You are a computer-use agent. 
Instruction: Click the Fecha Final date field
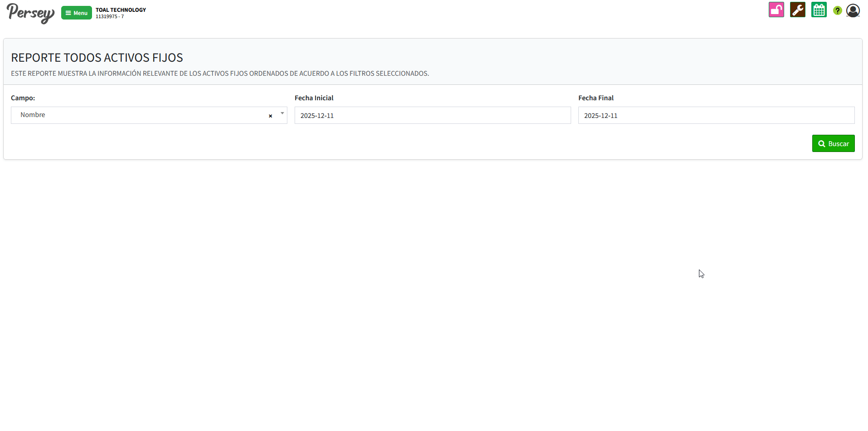[x=716, y=116]
